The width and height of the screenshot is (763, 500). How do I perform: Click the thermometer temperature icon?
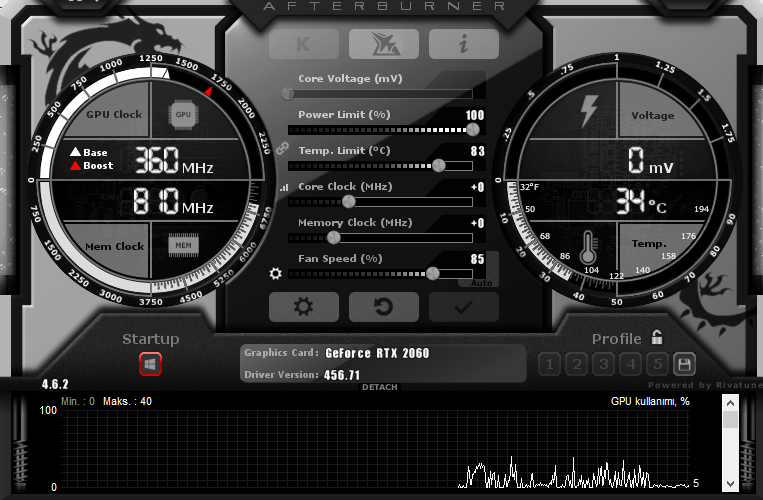(x=588, y=247)
